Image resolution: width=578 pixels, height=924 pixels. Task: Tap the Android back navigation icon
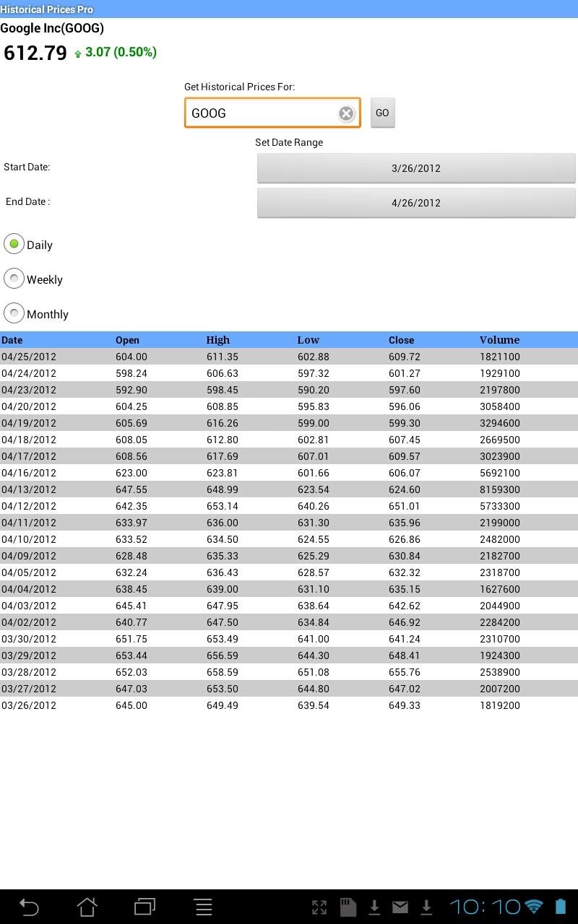[x=29, y=907]
